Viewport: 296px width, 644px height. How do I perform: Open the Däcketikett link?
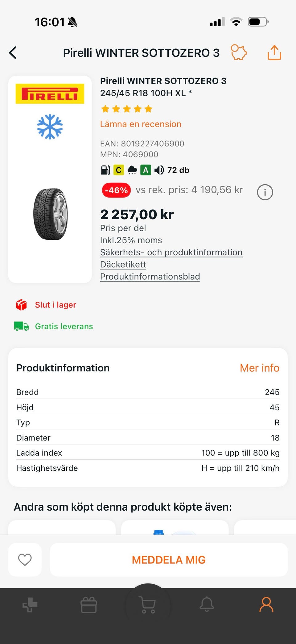coord(123,265)
